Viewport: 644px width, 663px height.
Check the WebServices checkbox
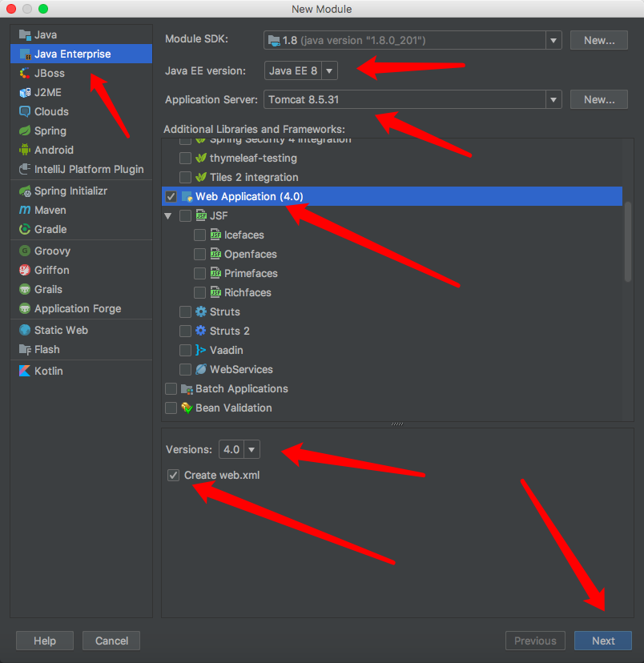pos(185,369)
